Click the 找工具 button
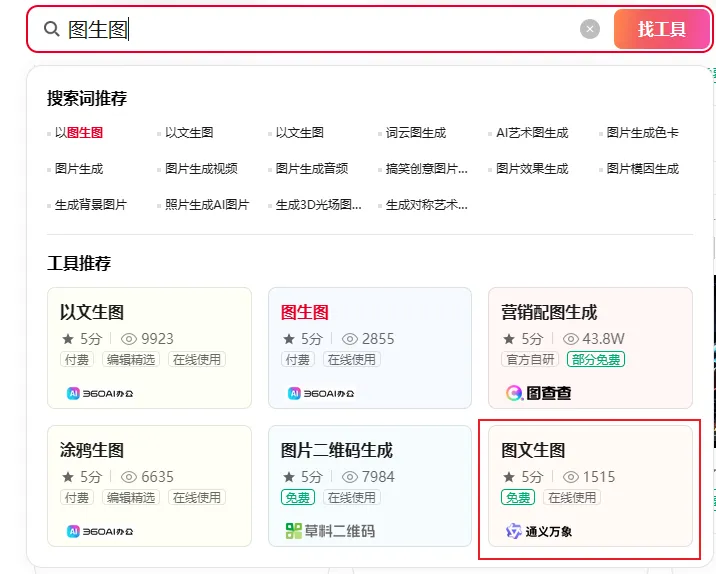716x574 pixels. [x=662, y=29]
